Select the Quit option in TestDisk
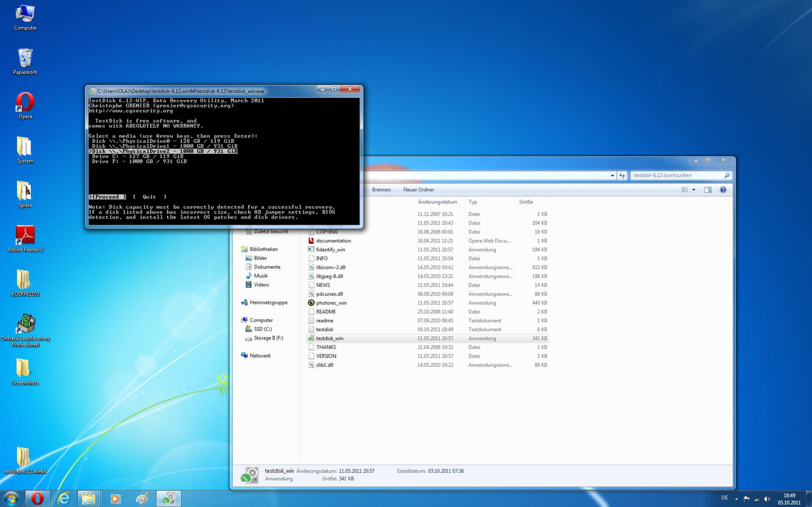812x507 pixels. pyautogui.click(x=149, y=197)
